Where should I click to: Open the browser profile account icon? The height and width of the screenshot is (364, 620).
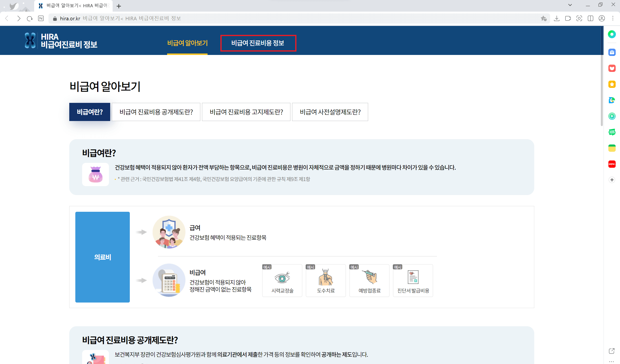602,18
